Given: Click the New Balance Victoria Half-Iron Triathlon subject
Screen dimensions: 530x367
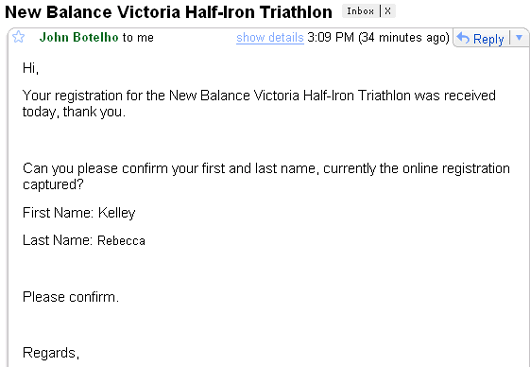Looking at the screenshot, I should [x=169, y=12].
